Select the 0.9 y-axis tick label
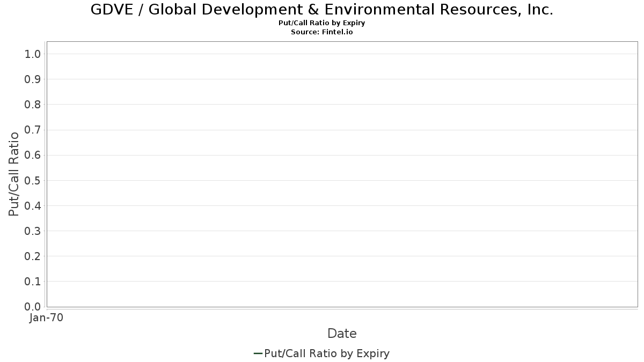644x362 pixels. [x=33, y=79]
